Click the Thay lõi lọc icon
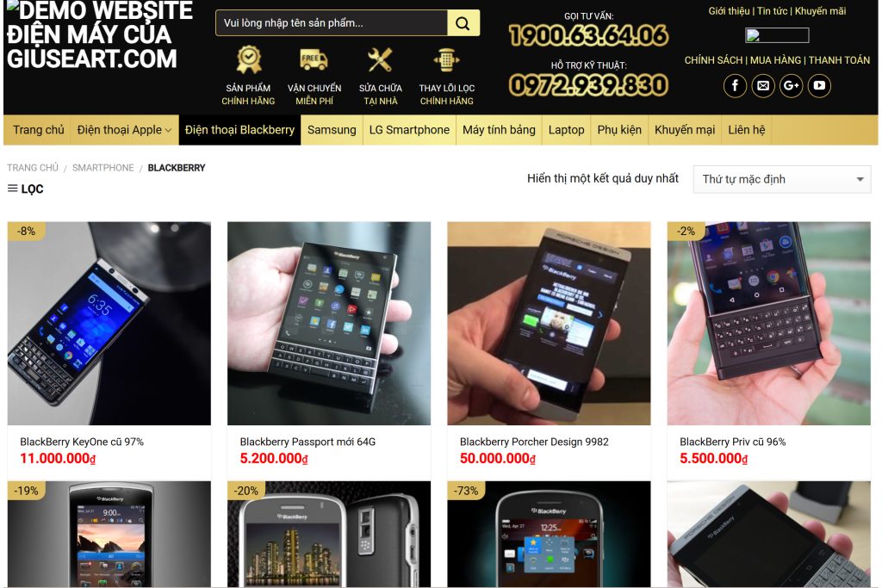882x588 pixels. pos(447,59)
